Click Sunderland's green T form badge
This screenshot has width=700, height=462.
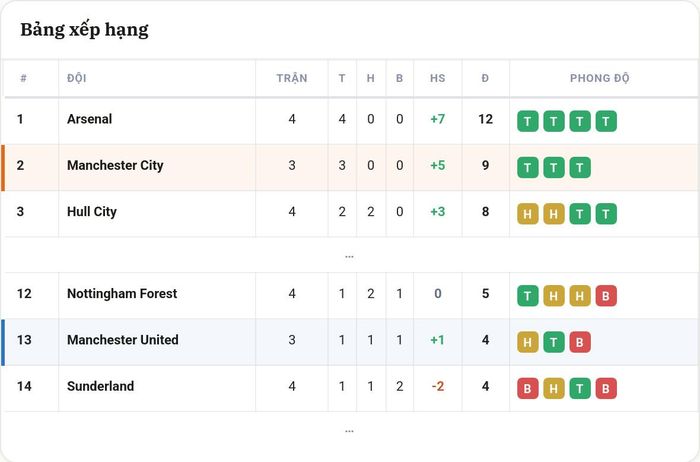(579, 389)
